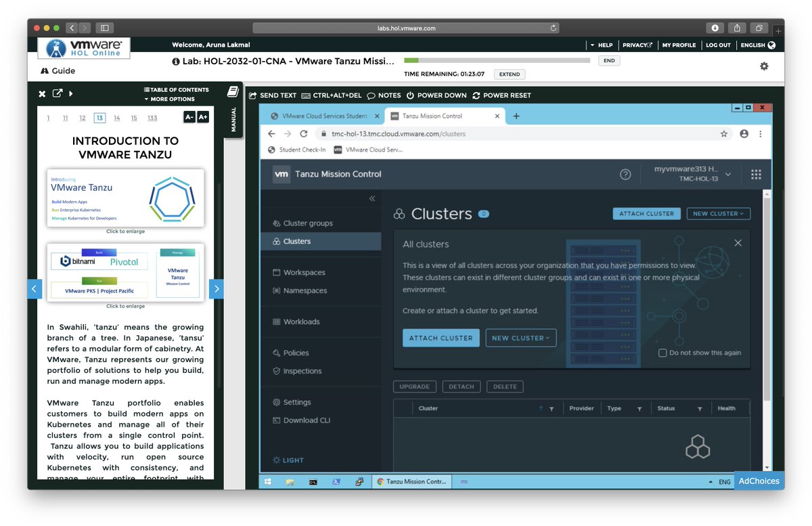The image size is (812, 526).
Task: Open the HELP dropdown in the top bar
Action: click(x=601, y=45)
